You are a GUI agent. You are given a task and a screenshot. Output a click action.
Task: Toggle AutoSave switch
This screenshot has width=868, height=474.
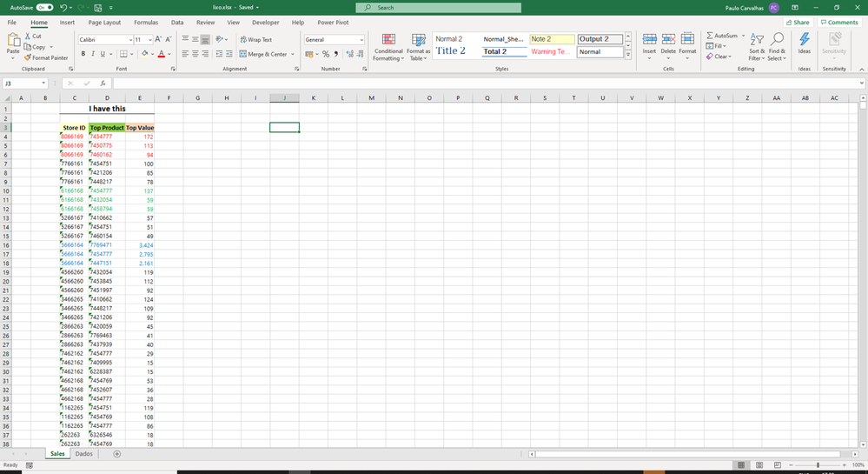[45, 8]
